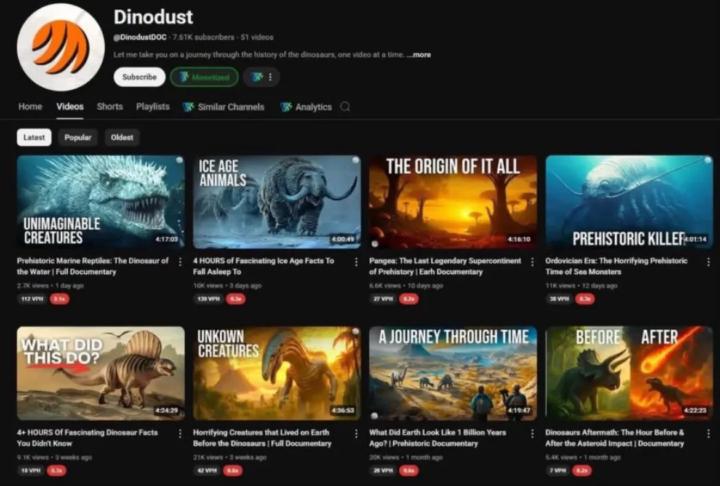Open options menu for 1 Billion Years Ago video
The image size is (720, 486).
532,433
